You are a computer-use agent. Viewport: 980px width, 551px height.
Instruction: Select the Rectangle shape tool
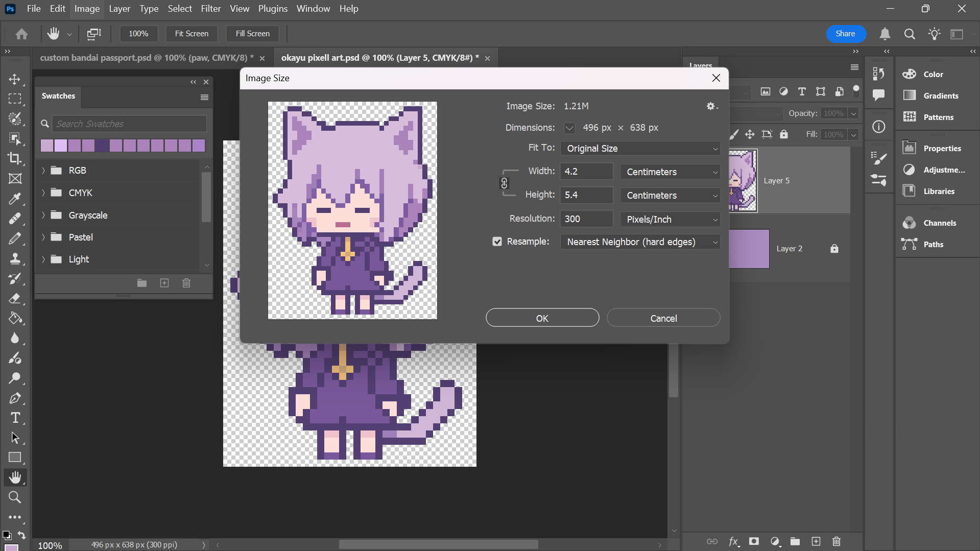[x=15, y=458]
